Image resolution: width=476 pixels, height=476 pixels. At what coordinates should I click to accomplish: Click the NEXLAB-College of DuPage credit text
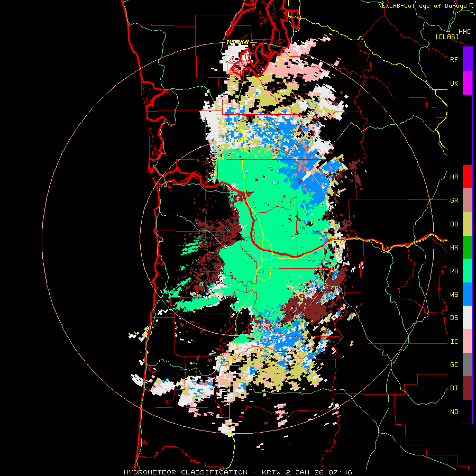[x=422, y=6]
